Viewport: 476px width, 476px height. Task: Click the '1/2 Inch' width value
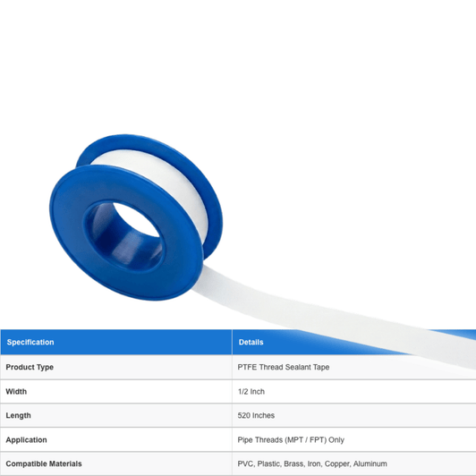pos(251,391)
